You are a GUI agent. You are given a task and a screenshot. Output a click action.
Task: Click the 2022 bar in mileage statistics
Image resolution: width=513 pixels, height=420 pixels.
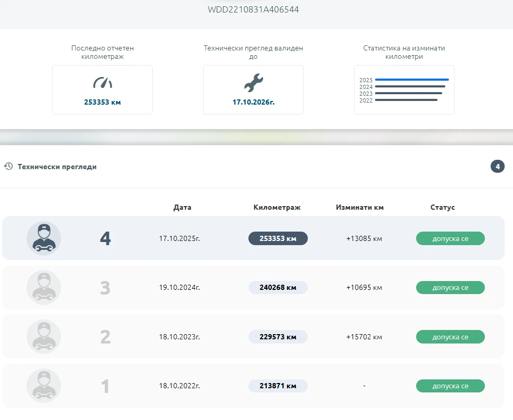(406, 100)
